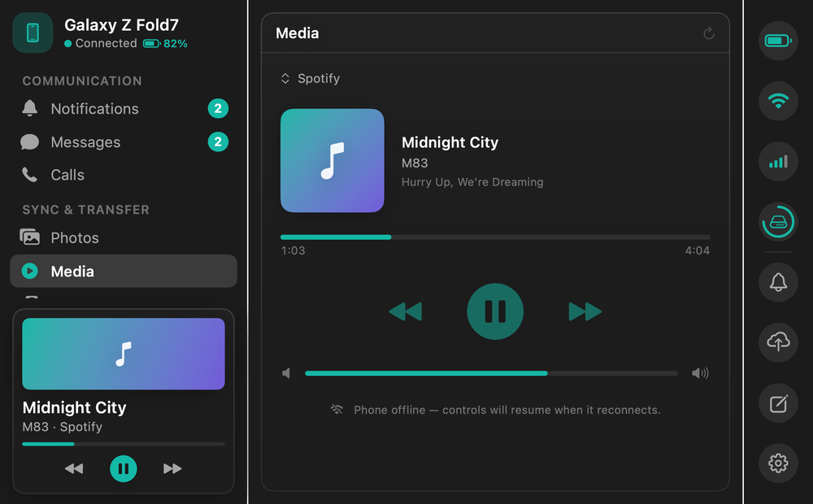This screenshot has height=504, width=813.
Task: Seek using the mini player progress bar
Action: tap(124, 444)
